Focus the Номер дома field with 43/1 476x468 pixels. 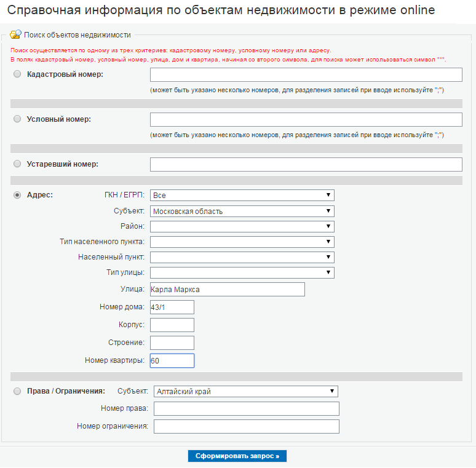pos(172,307)
